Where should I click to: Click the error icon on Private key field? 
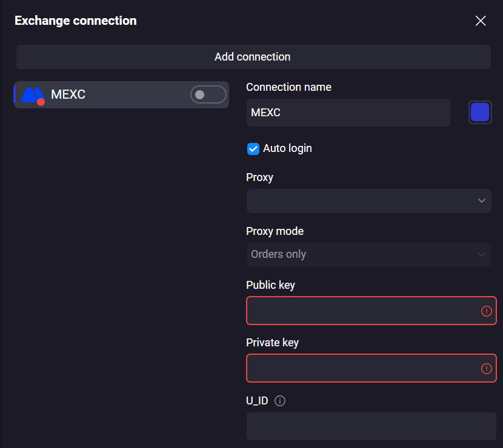click(x=487, y=368)
